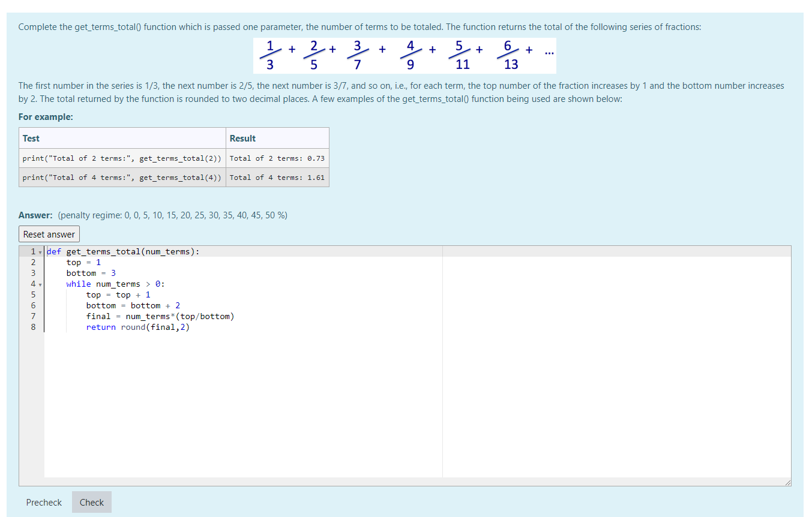812x517 pixels.
Task: Click the Precheck button
Action: [44, 503]
